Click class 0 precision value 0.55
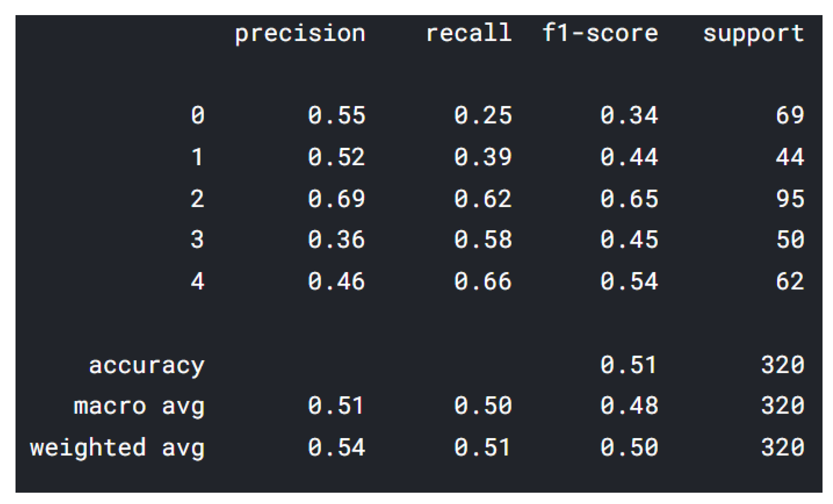This screenshot has height=504, width=833. click(337, 115)
